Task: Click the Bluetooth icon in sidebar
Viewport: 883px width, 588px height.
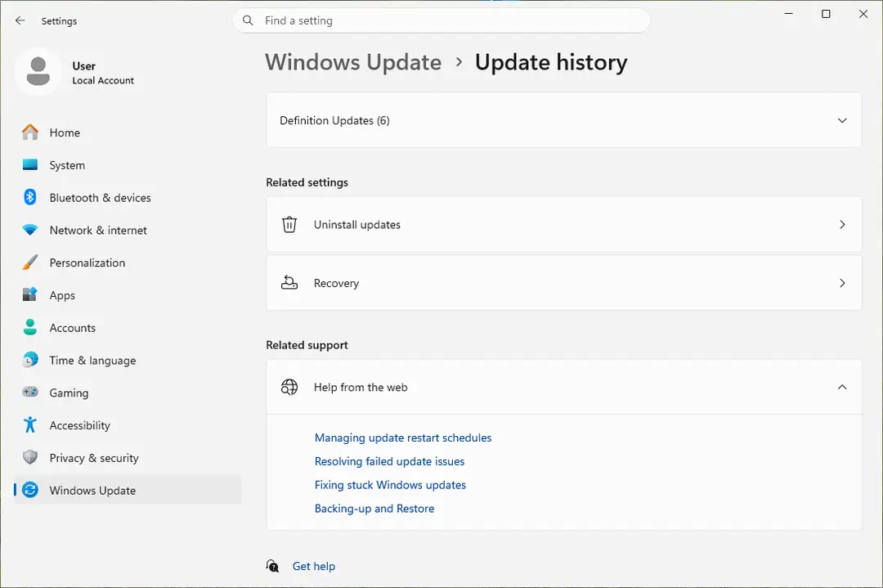Action: point(30,197)
